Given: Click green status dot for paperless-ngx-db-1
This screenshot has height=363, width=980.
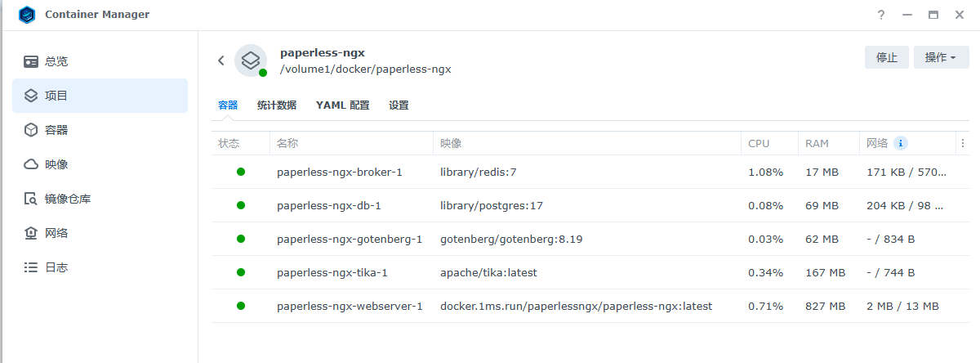Looking at the screenshot, I should tap(241, 205).
